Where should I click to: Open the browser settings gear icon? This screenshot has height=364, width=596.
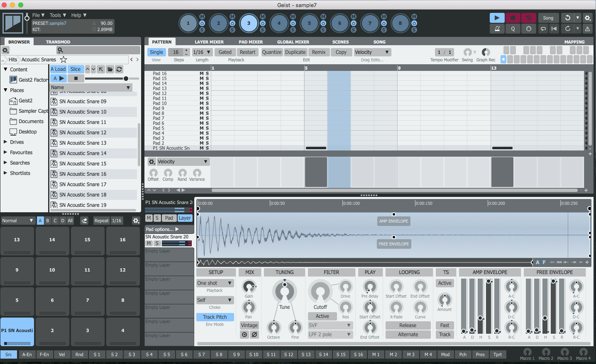pyautogui.click(x=5, y=50)
